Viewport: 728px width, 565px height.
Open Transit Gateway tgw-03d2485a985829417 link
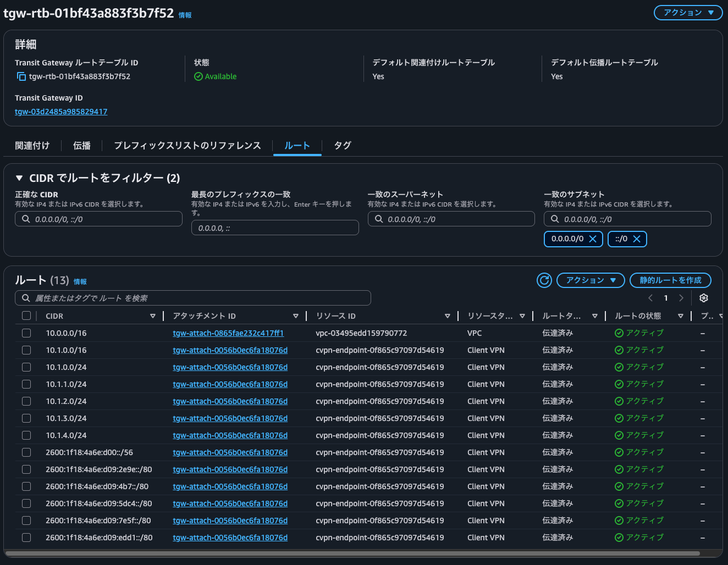coord(61,112)
